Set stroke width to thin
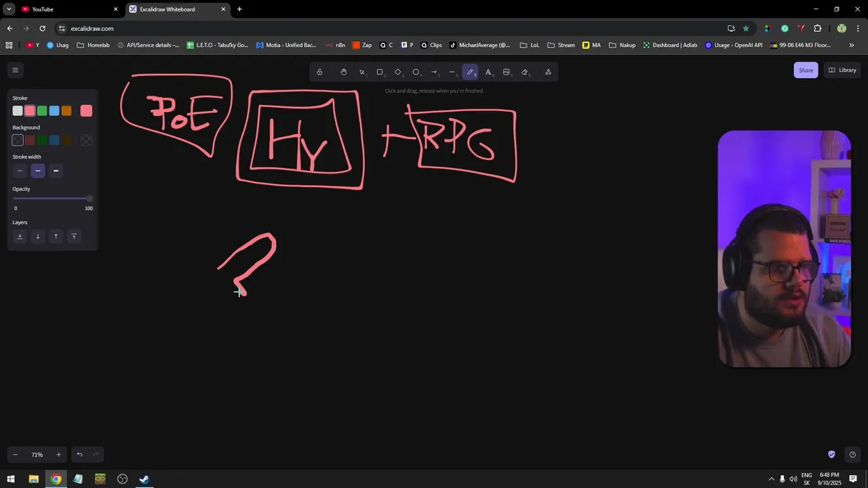The width and height of the screenshot is (868, 488). pyautogui.click(x=20, y=171)
